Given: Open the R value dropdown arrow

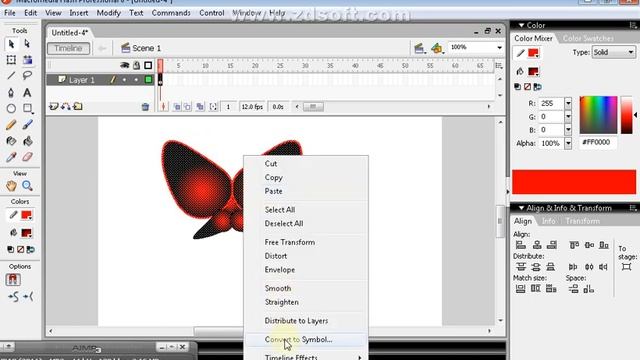Looking at the screenshot, I should 568,104.
